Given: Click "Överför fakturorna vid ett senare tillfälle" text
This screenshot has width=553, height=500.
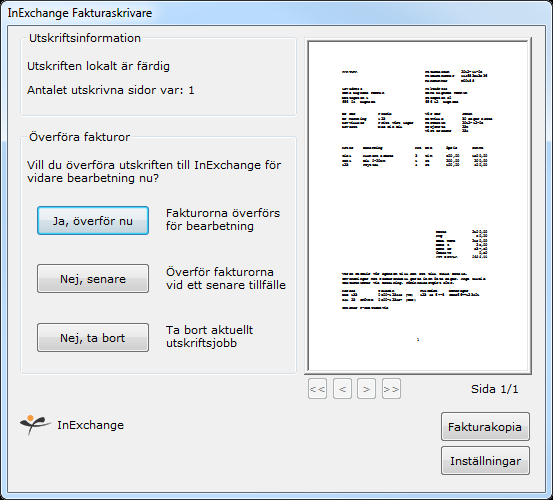Looking at the screenshot, I should coord(226,278).
